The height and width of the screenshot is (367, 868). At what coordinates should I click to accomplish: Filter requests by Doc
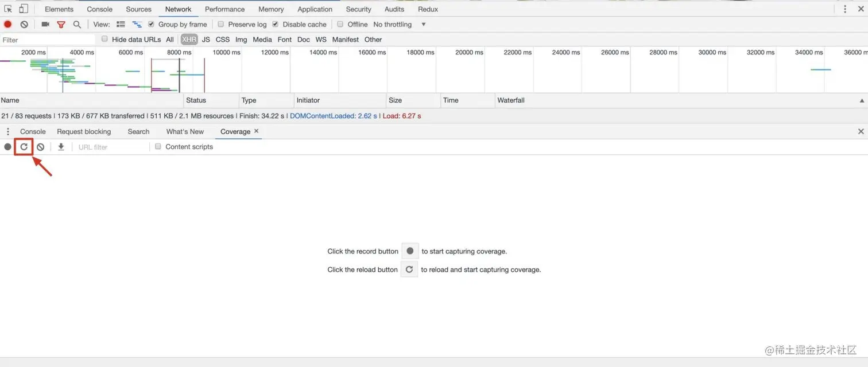pos(304,40)
